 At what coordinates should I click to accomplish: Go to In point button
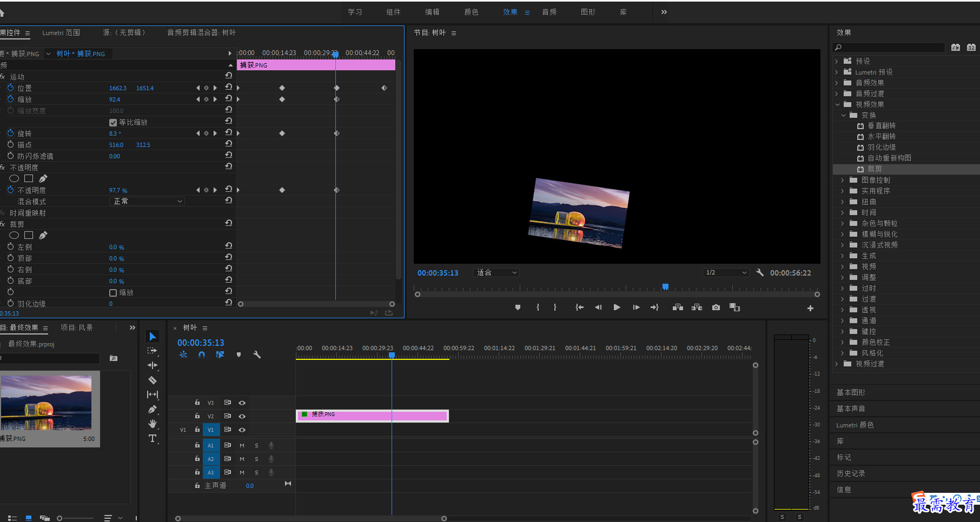coord(579,307)
